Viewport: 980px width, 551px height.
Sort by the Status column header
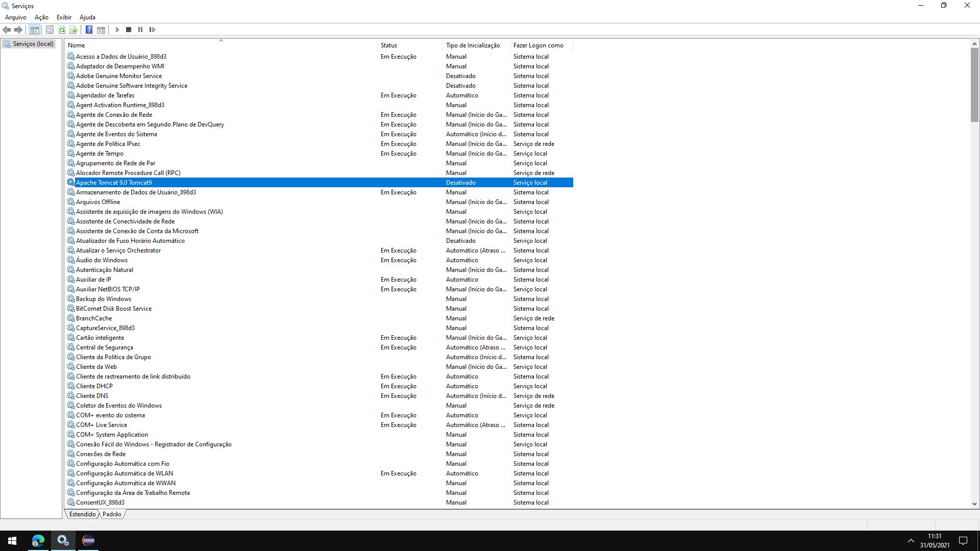point(410,45)
